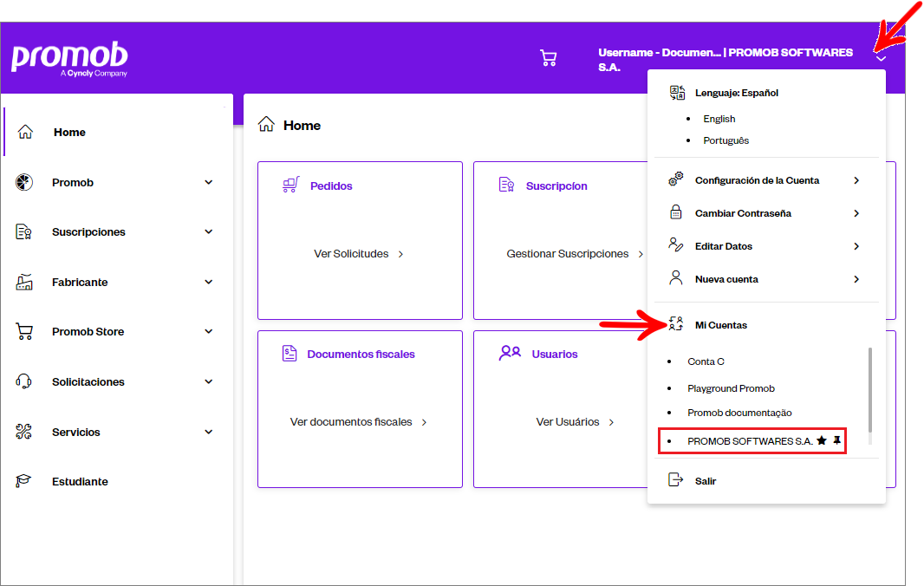Open the Ver documentos fiscales link
The image size is (924, 586).
click(358, 421)
